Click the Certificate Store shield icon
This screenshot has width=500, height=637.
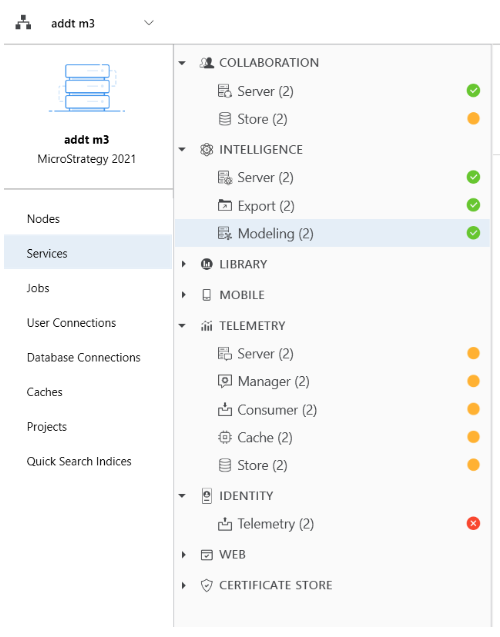tap(207, 585)
